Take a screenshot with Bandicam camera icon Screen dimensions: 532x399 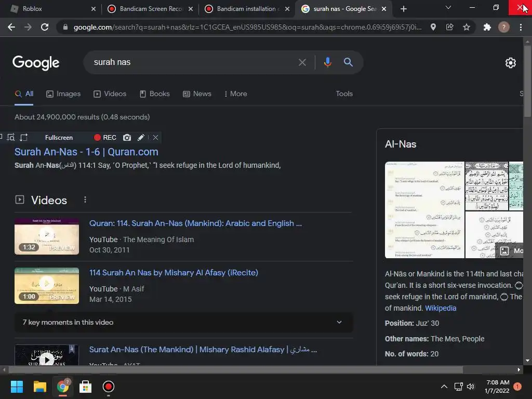coord(127,137)
